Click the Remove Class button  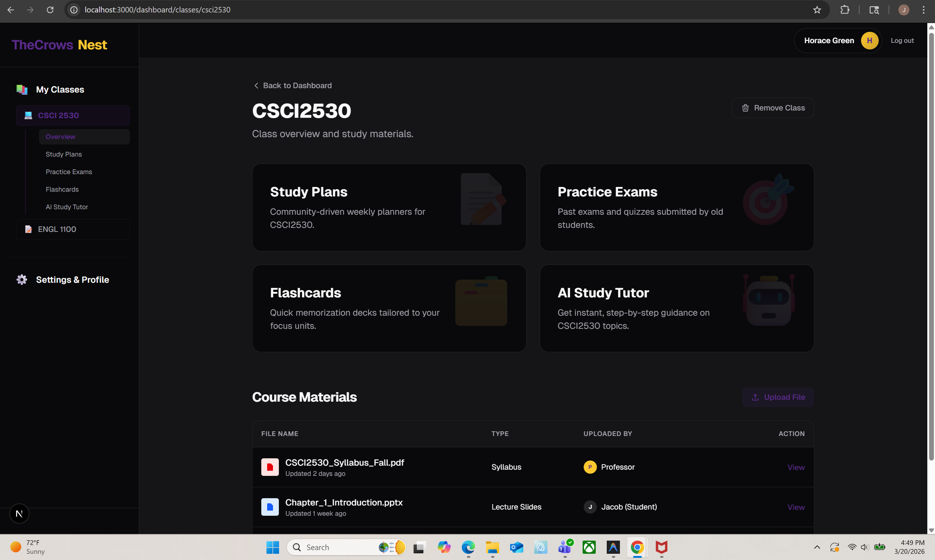(x=773, y=108)
